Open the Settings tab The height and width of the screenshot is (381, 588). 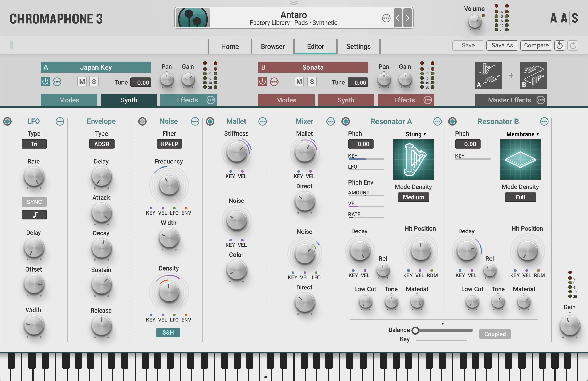pyautogui.click(x=358, y=46)
